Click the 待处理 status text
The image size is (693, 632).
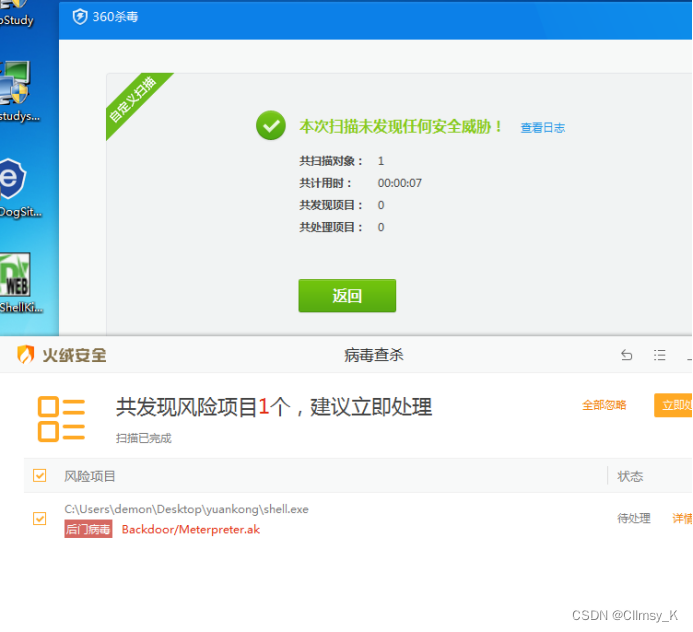point(634,518)
